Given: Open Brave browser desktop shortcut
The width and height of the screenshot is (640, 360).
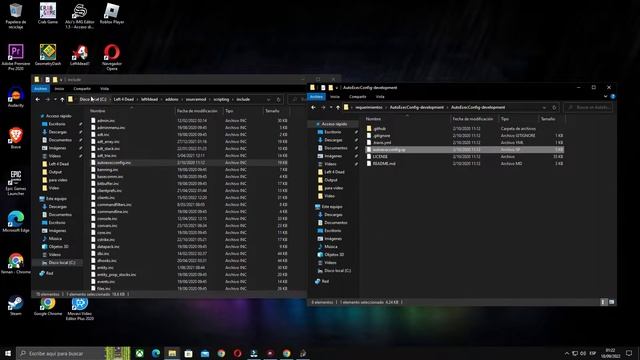Looking at the screenshot, I should click(x=16, y=138).
